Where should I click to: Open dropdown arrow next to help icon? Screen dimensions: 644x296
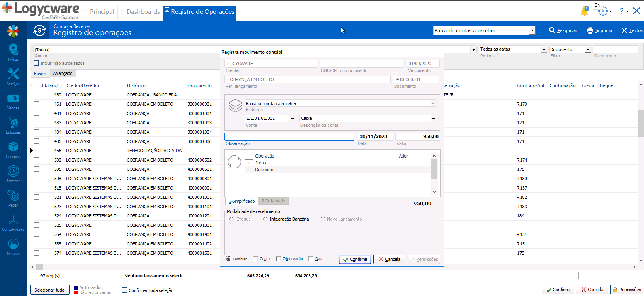(627, 11)
